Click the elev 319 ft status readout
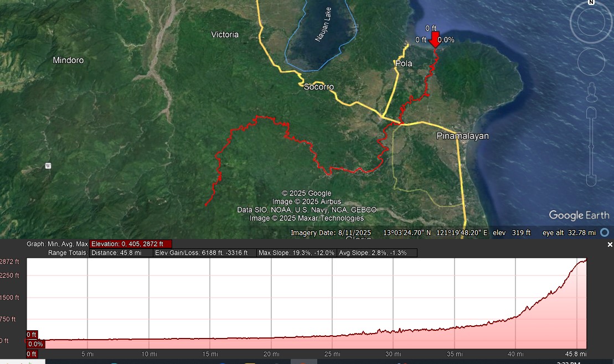This screenshot has height=364, width=614. tap(512, 232)
